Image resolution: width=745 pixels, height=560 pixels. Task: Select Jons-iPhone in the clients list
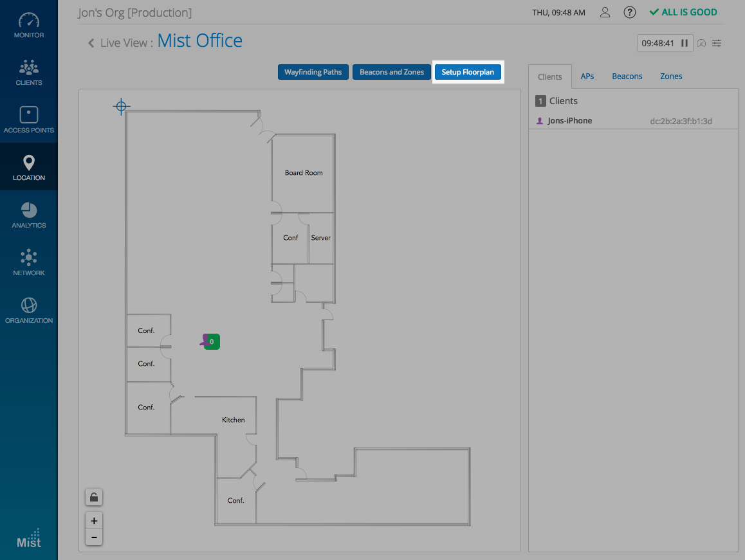pos(633,121)
